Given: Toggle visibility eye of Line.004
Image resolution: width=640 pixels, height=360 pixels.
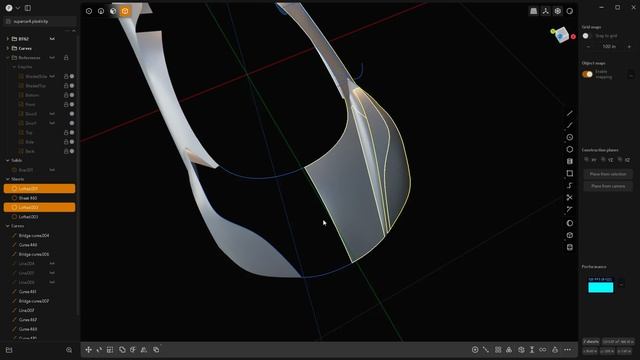Looking at the screenshot, I should [x=52, y=264].
